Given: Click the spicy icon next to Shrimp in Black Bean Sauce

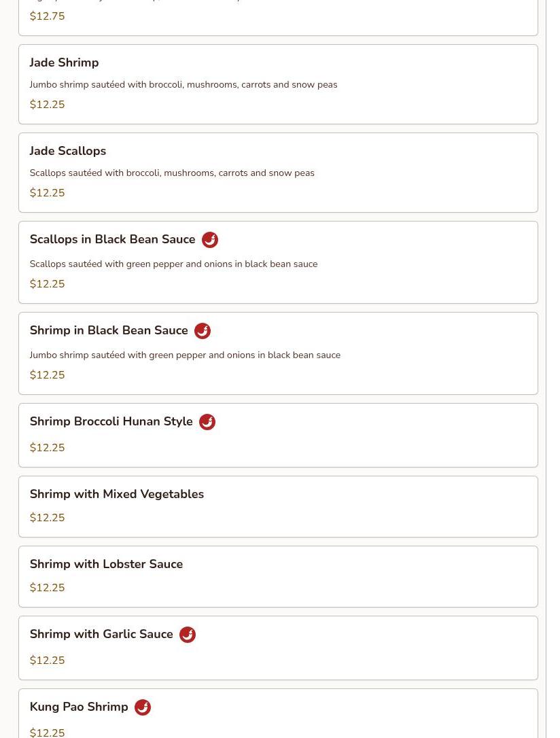Looking at the screenshot, I should [203, 331].
